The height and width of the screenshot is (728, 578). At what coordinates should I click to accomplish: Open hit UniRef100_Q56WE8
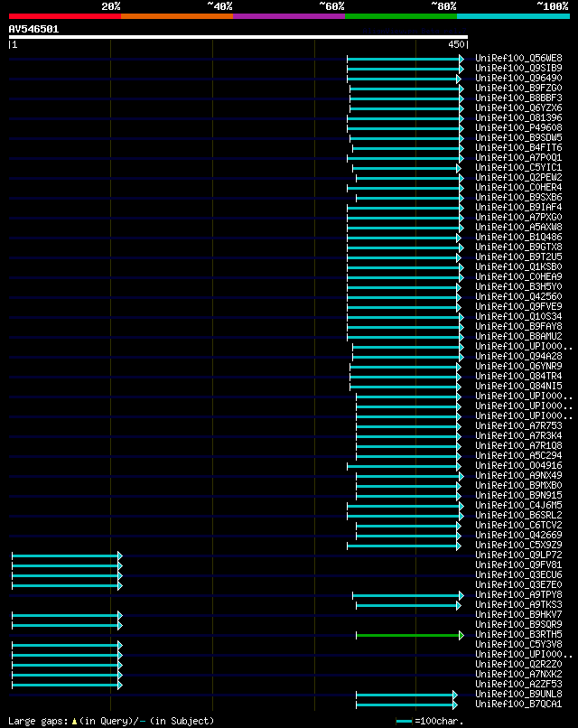[518, 58]
